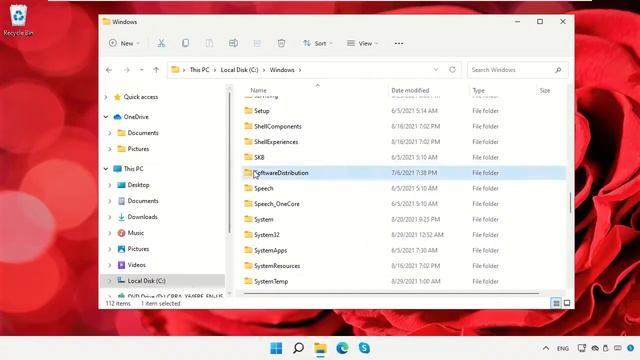Viewport: 640px width, 360px height.
Task: Click the Search Windows input field
Action: [517, 70]
